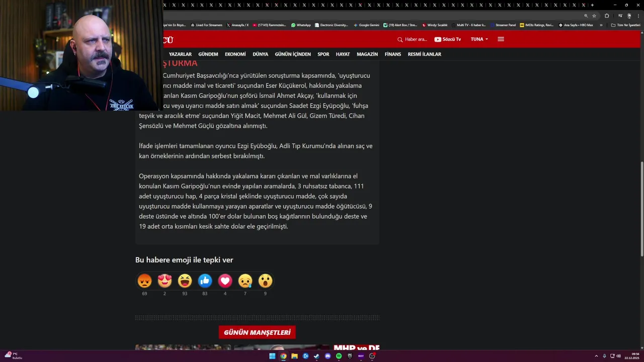Viewport: 644px width, 362px height.
Task: Open the IMDb: Ratings bookmark
Action: (x=537, y=25)
